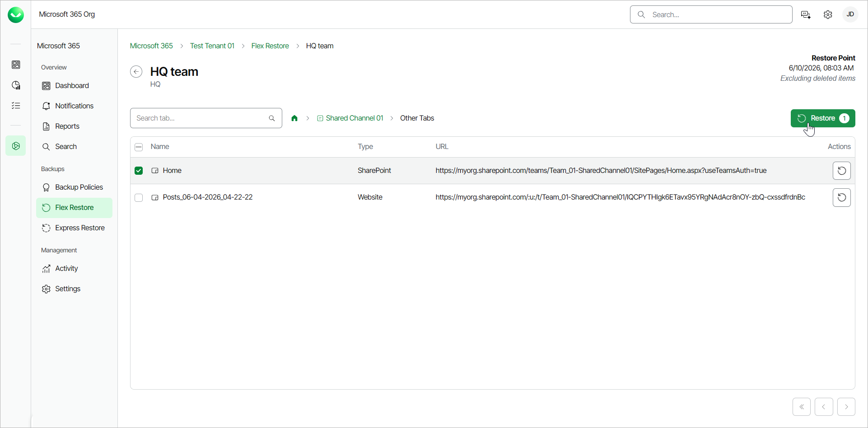
Task: Click the HQ team current breadcrumb
Action: pyautogui.click(x=320, y=46)
